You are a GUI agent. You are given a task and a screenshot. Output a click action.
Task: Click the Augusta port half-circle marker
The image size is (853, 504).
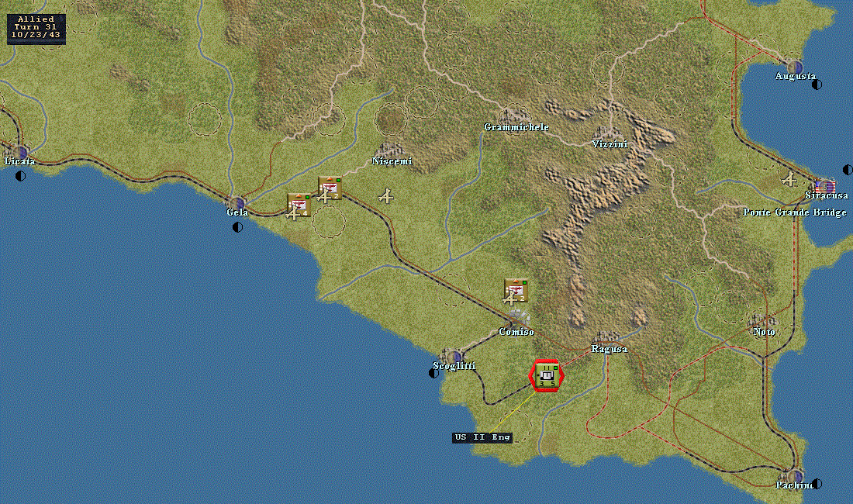(817, 85)
